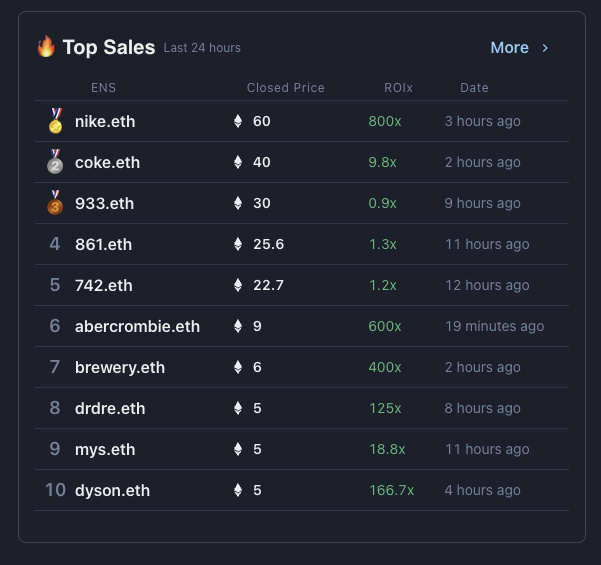Click the 30 closed price for 933.eth

[x=262, y=204]
